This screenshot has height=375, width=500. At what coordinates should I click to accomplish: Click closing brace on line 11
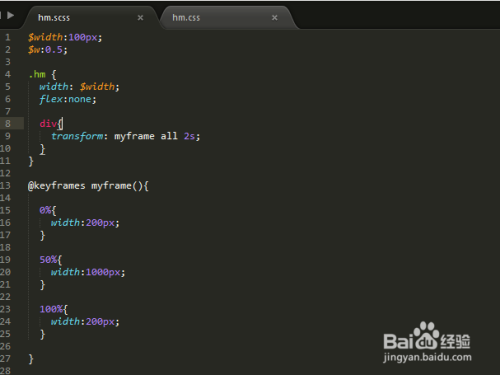(x=31, y=161)
